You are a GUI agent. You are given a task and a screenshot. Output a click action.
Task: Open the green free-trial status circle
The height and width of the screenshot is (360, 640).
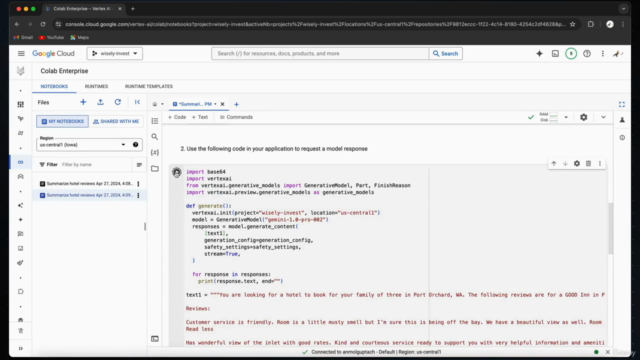(571, 53)
